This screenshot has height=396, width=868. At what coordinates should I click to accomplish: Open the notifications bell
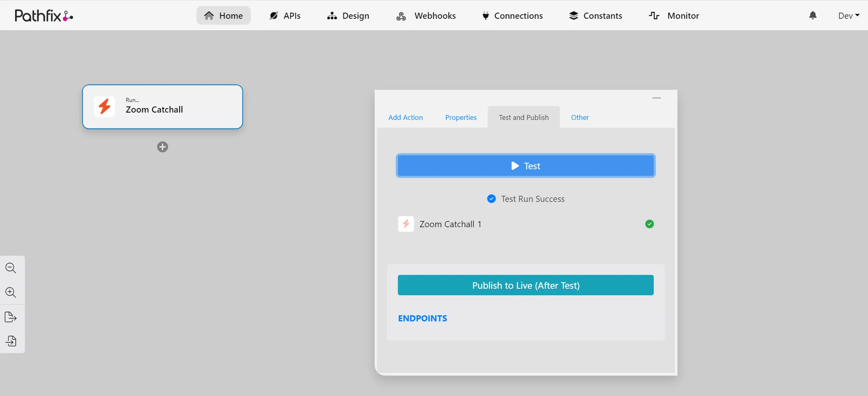813,15
